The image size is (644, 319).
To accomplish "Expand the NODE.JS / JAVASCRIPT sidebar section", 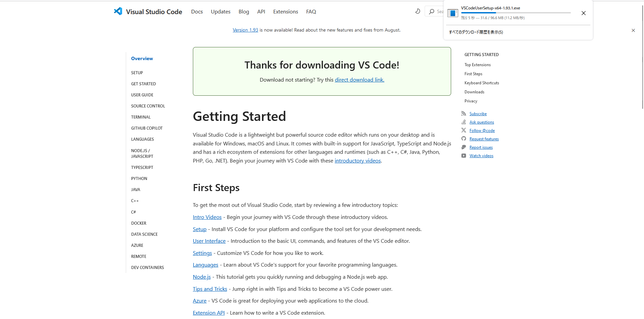I will pos(142,153).
